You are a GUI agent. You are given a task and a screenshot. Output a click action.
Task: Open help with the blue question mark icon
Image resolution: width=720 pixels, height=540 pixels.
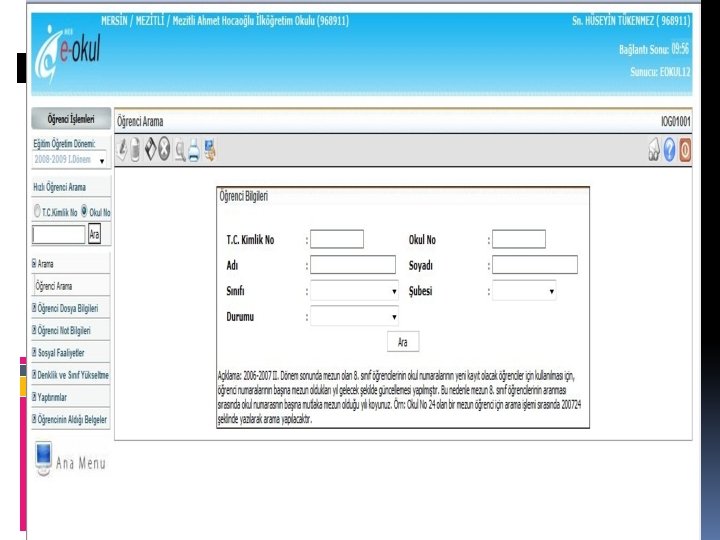(x=669, y=150)
